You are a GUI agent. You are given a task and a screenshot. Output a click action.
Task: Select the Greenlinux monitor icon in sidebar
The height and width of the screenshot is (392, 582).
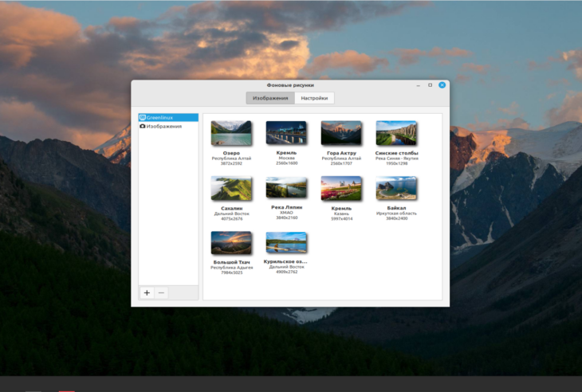tap(142, 117)
